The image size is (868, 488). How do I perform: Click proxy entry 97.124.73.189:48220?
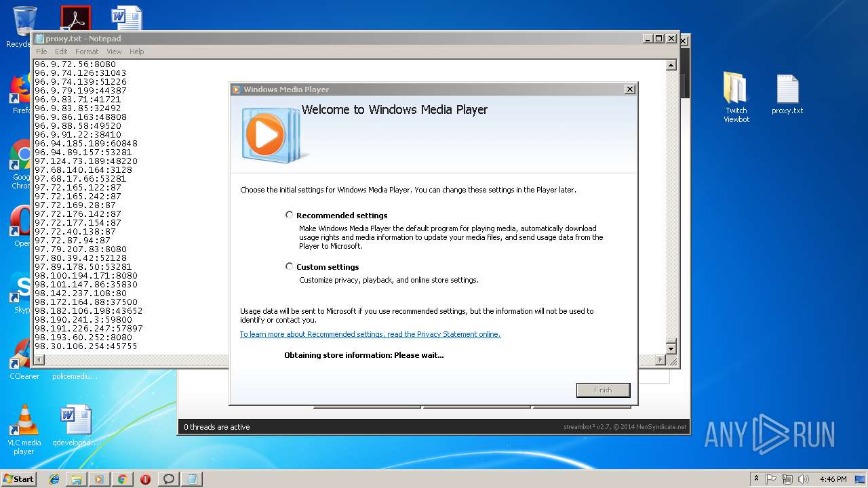86,161
